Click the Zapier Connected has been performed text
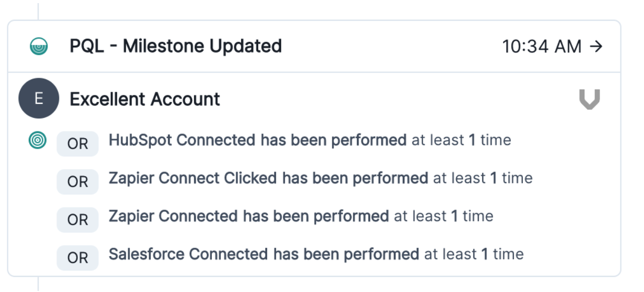Image resolution: width=644 pixels, height=292 pixels. (x=248, y=216)
